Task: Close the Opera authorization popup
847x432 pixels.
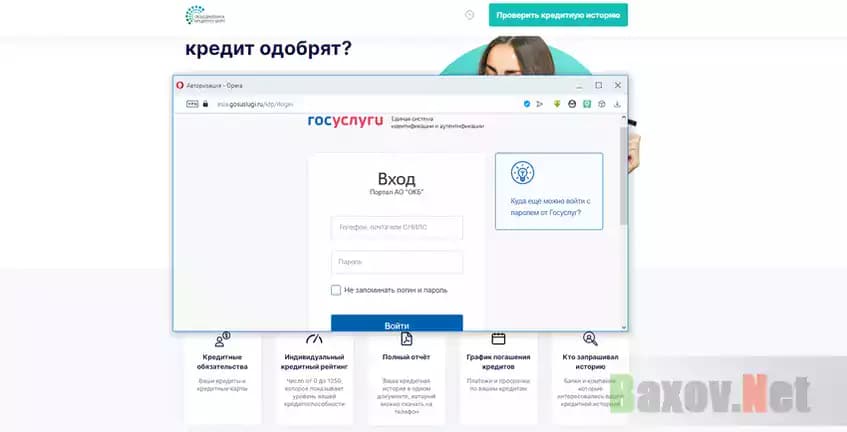Action: pyautogui.click(x=618, y=85)
